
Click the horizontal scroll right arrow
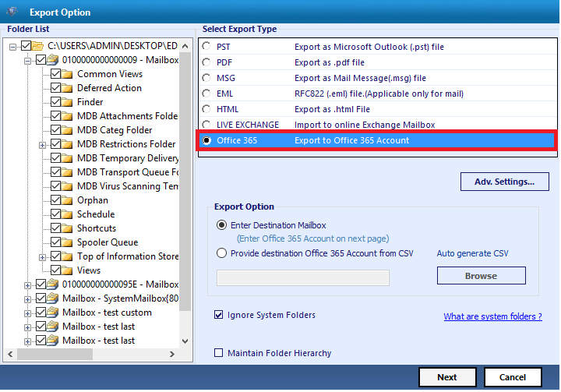172,354
